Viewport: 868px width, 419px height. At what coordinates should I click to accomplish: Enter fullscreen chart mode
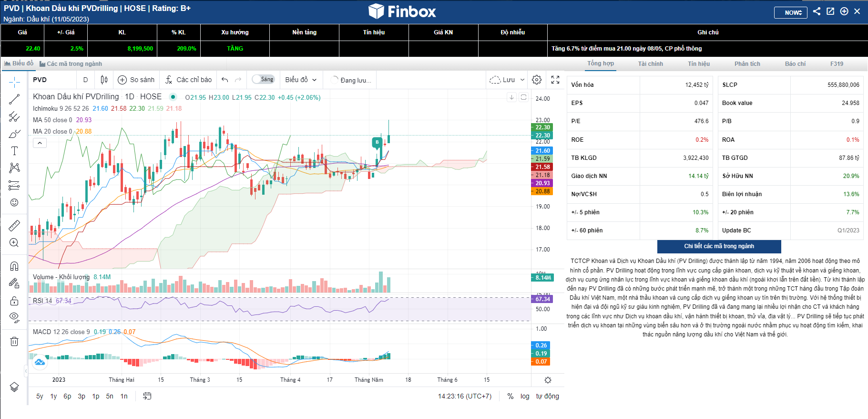[x=555, y=80]
